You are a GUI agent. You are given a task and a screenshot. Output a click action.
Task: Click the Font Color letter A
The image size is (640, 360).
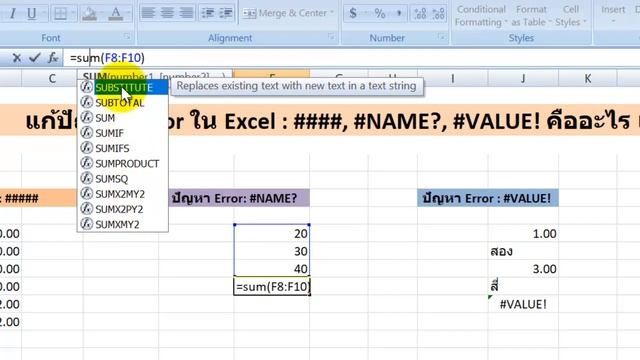(x=116, y=14)
